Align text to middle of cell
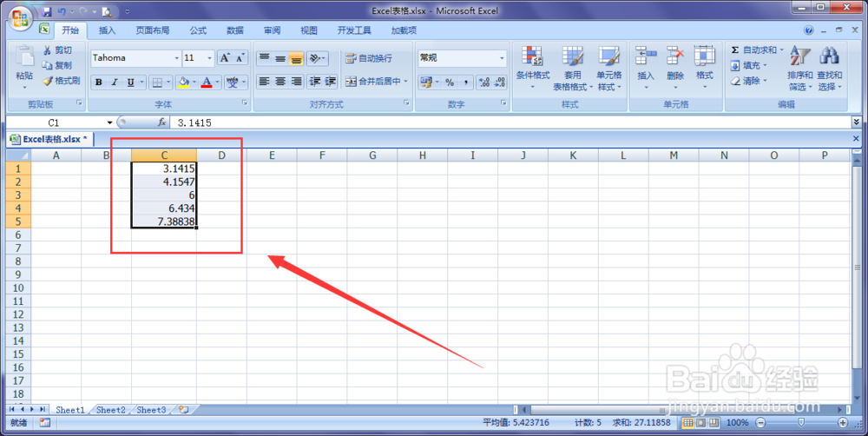This screenshot has width=868, height=436. pos(280,57)
